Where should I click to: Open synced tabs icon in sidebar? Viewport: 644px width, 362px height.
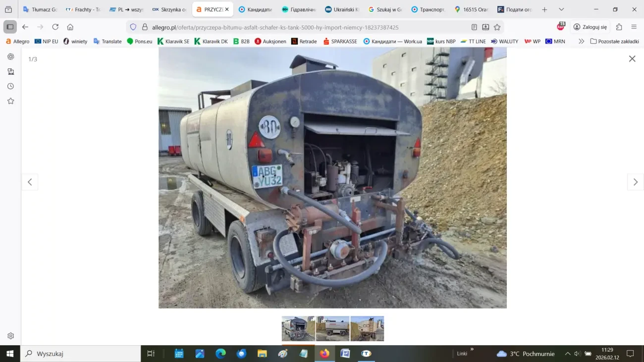[10, 71]
